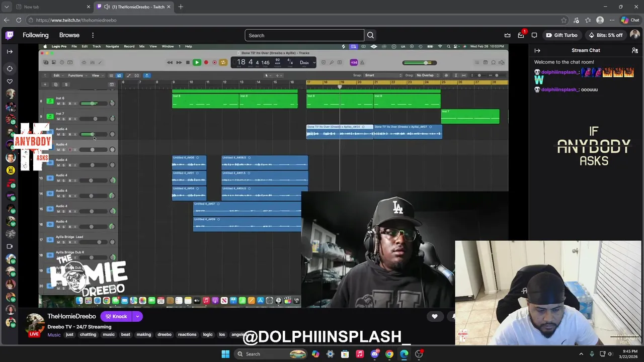Open the Twitch user avatar menu
This screenshot has height=362, width=644.
[x=635, y=35]
